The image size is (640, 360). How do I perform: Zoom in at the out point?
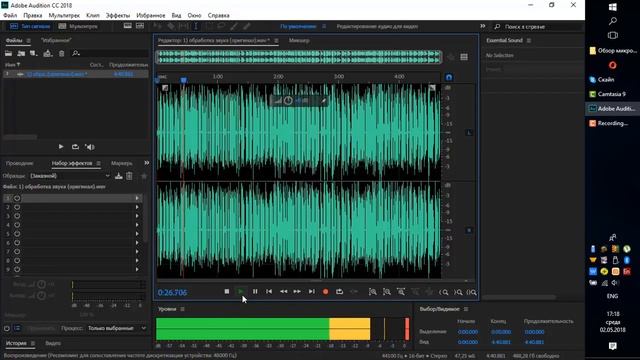pyautogui.click(x=458, y=292)
